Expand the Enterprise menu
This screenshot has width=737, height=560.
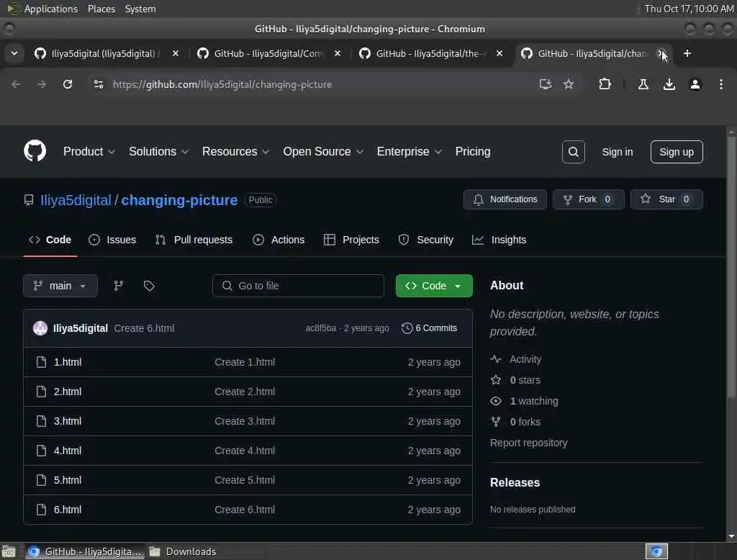tap(410, 151)
